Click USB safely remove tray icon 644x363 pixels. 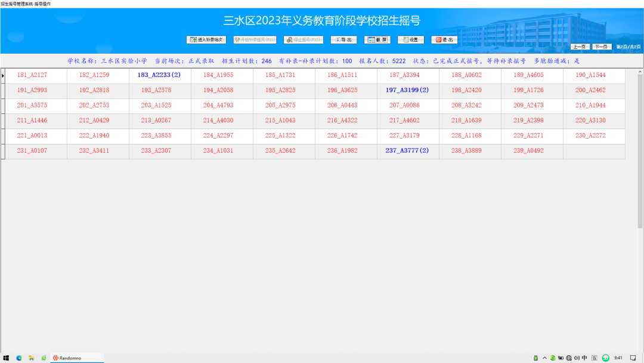coord(535,358)
